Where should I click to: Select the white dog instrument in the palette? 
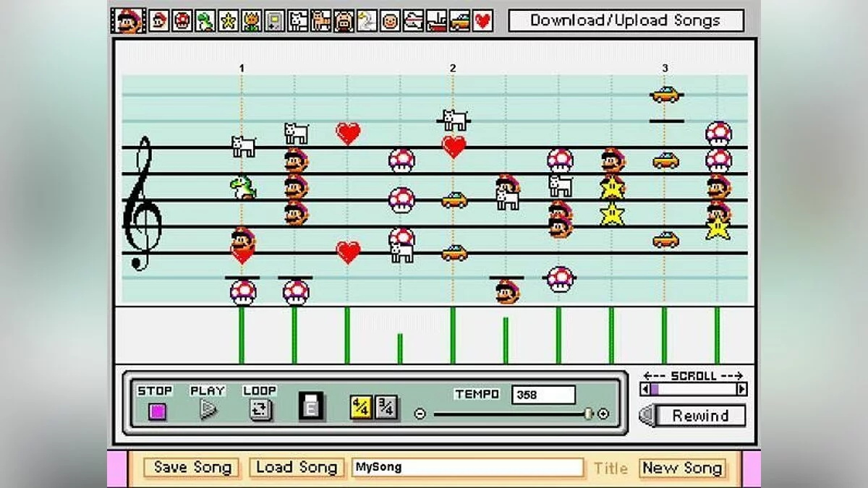pos(298,21)
